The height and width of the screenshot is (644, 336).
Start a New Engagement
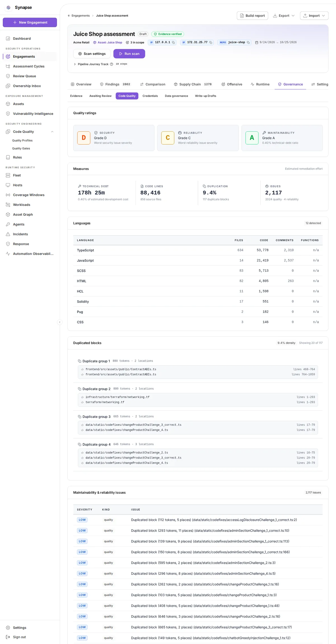(30, 22)
